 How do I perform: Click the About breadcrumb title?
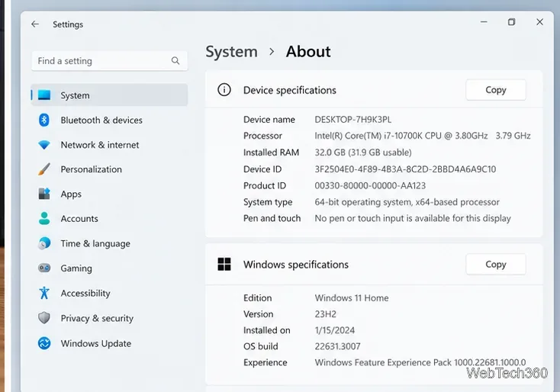pyautogui.click(x=308, y=51)
